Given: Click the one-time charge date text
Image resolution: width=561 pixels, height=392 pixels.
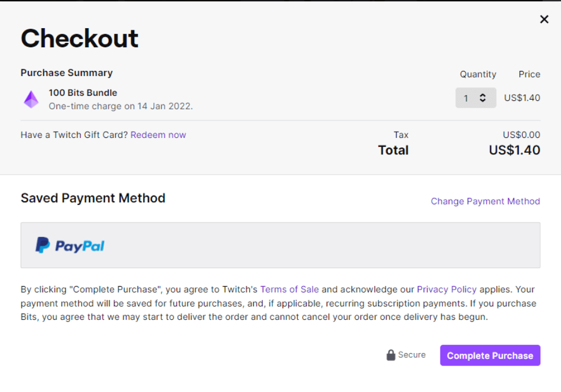Looking at the screenshot, I should pos(121,106).
